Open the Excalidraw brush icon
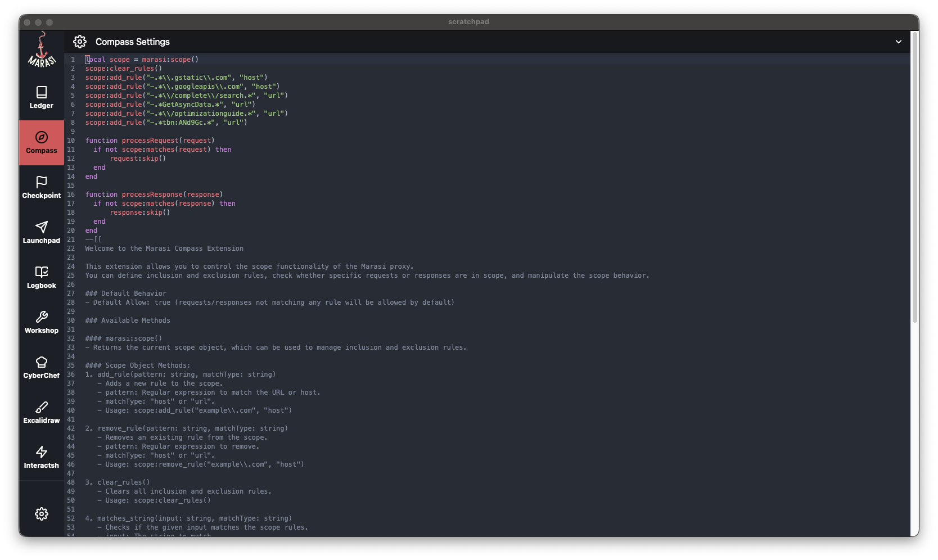Screen dimensions: 938x560 pos(42,408)
